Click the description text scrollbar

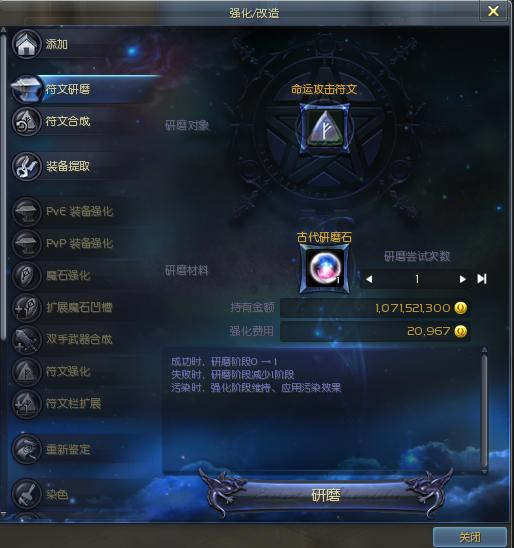(484, 410)
